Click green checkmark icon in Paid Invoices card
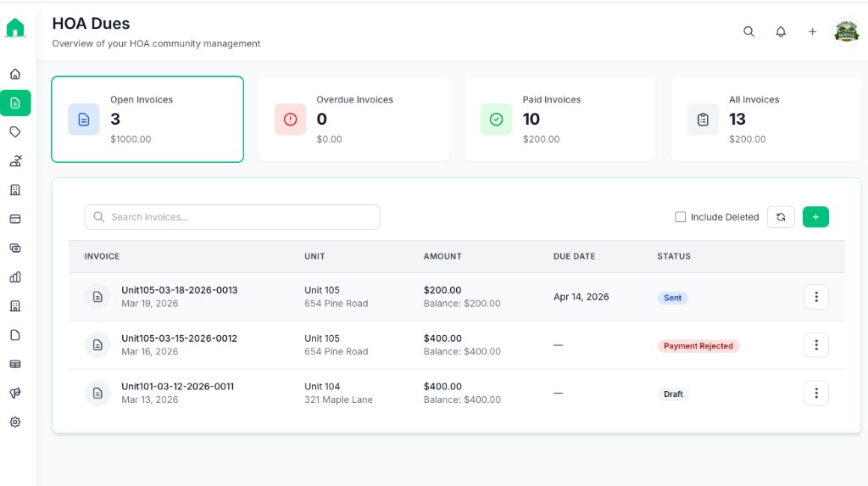This screenshot has width=868, height=486. click(x=497, y=119)
